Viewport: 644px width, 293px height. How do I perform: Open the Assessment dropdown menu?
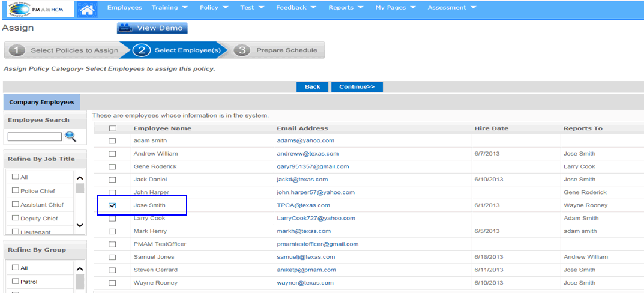451,8
